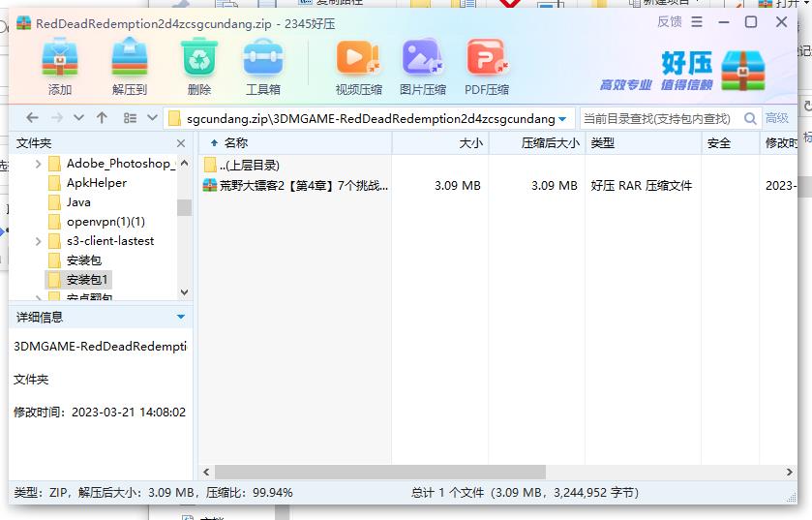Close the 文件夹 folder panel
Viewport: 812px width, 520px height.
tap(181, 143)
